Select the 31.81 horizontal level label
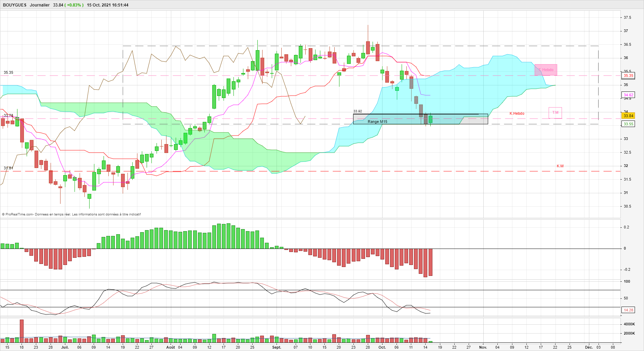The width and height of the screenshot is (644, 351). pos(9,168)
